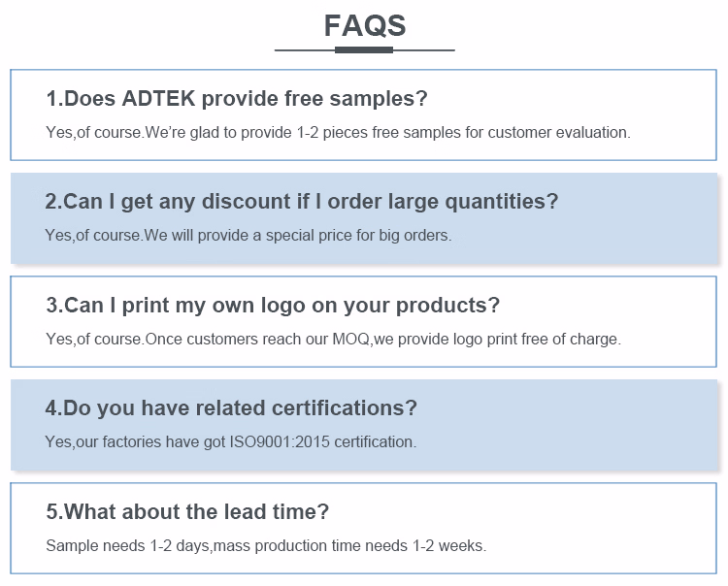This screenshot has width=728, height=586.
Task: Click the answer about free samples for evaluation
Action: (338, 132)
